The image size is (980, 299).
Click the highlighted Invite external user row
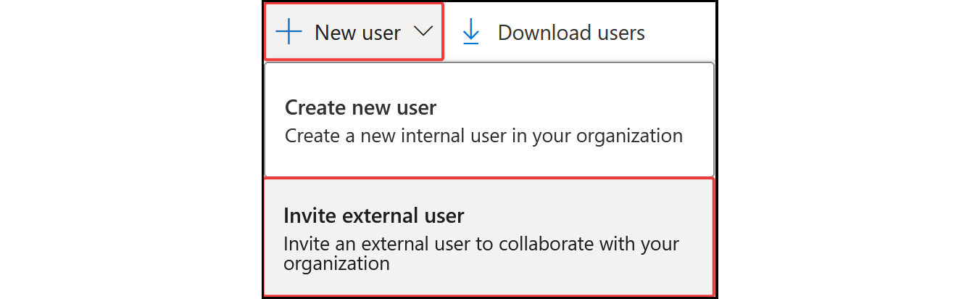coord(489,237)
